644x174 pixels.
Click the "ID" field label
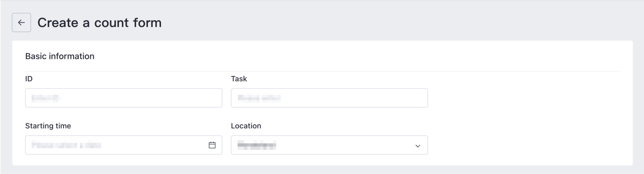tap(29, 79)
